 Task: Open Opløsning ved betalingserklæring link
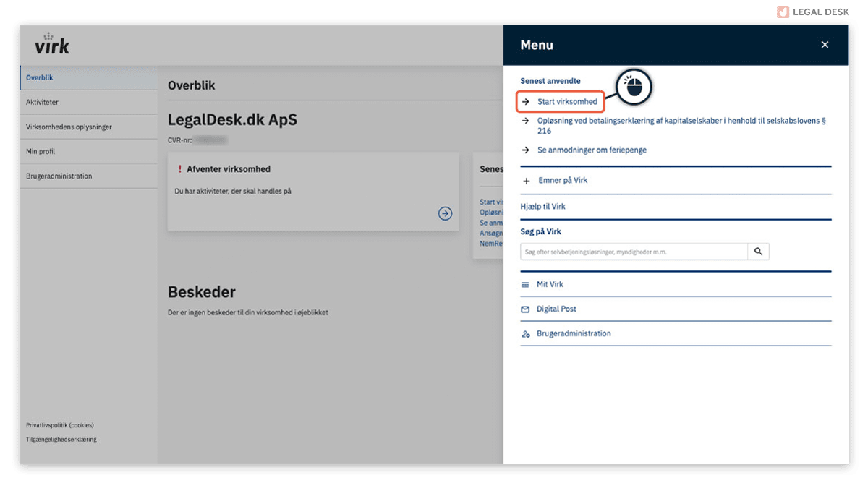click(681, 126)
